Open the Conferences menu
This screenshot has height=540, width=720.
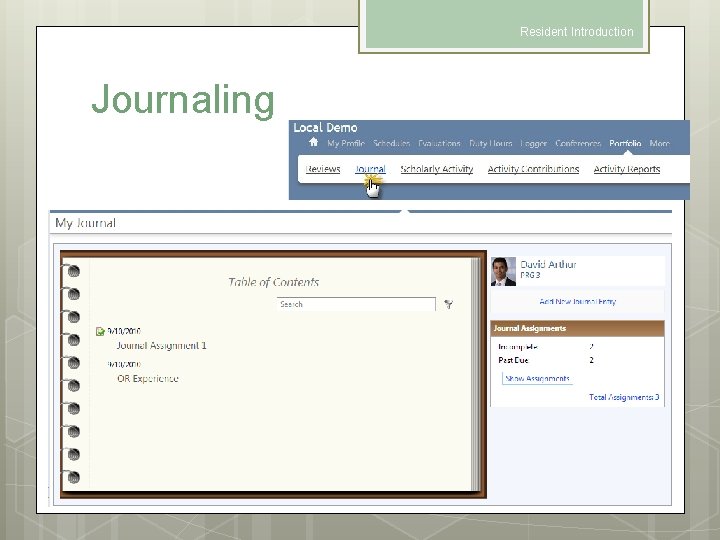(578, 143)
